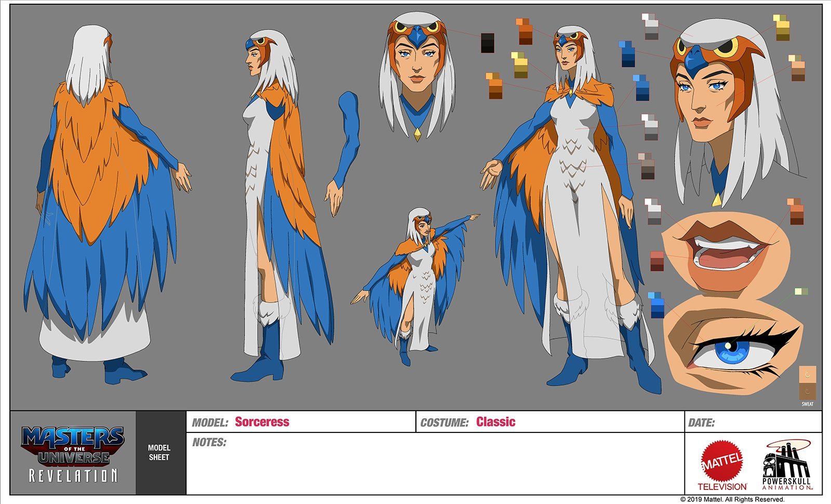The width and height of the screenshot is (831, 504).
Task: Click the costume value 'Classic'
Action: (x=496, y=422)
